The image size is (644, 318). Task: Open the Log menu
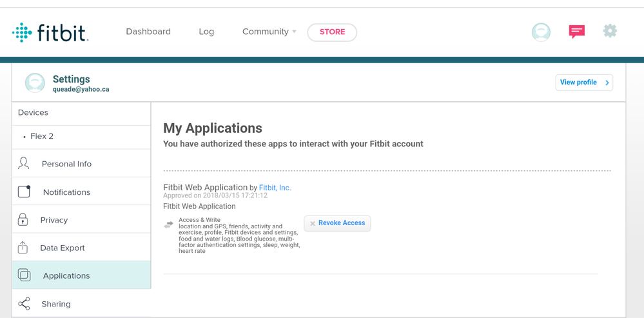click(x=206, y=32)
